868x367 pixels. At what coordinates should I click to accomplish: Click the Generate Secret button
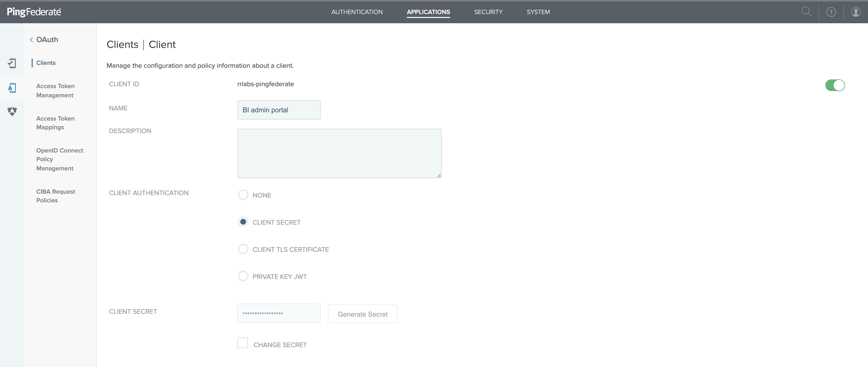pyautogui.click(x=363, y=314)
